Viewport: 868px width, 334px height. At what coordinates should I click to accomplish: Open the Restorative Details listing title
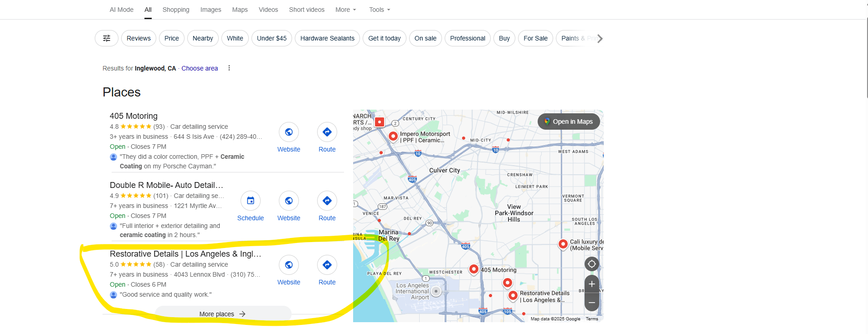tap(185, 254)
